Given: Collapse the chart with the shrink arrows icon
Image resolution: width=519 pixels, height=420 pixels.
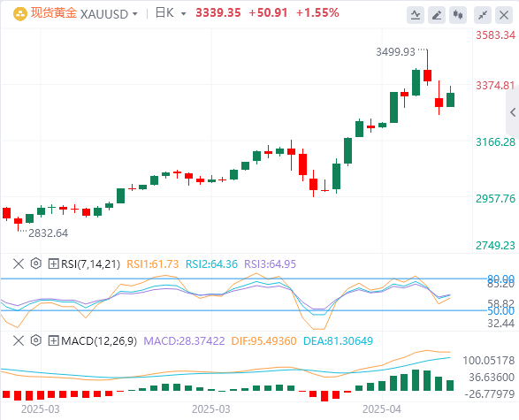Looking at the screenshot, I should click(x=483, y=15).
